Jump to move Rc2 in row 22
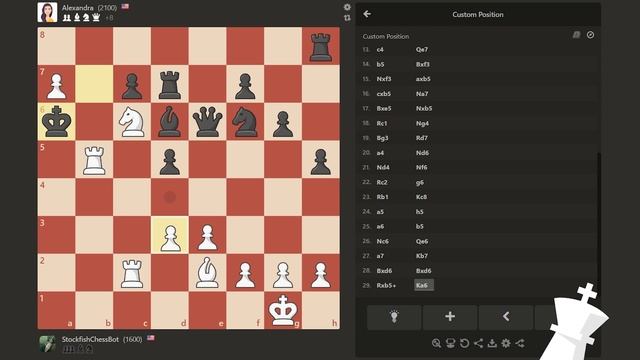 [x=382, y=182]
